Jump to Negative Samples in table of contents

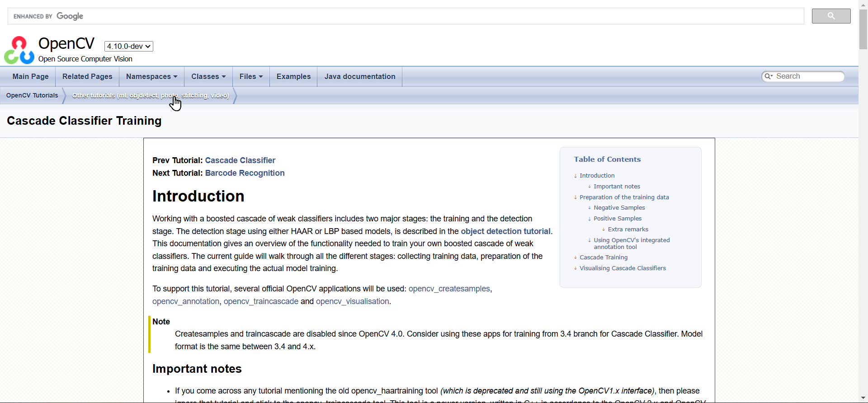click(x=619, y=208)
